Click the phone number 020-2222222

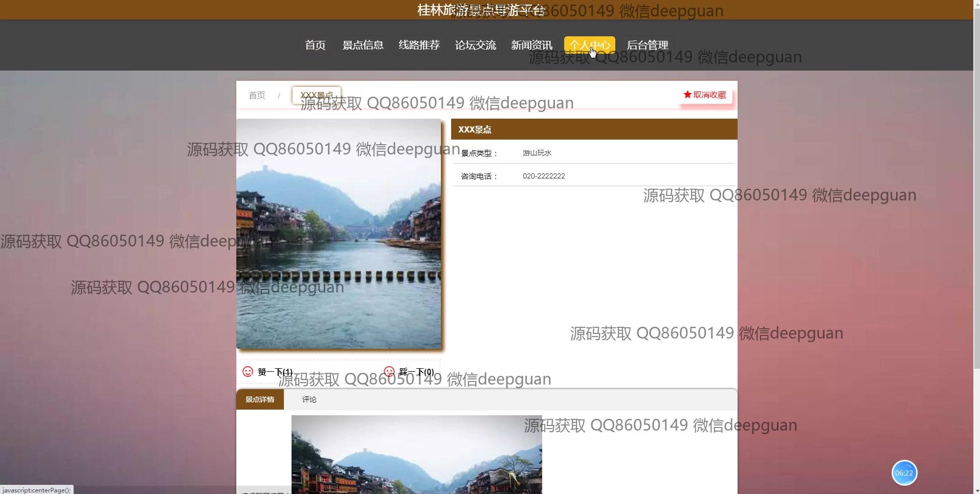click(544, 176)
